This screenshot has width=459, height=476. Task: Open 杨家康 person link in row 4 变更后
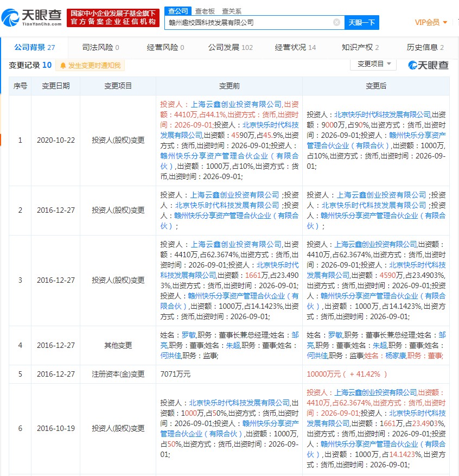(x=396, y=356)
